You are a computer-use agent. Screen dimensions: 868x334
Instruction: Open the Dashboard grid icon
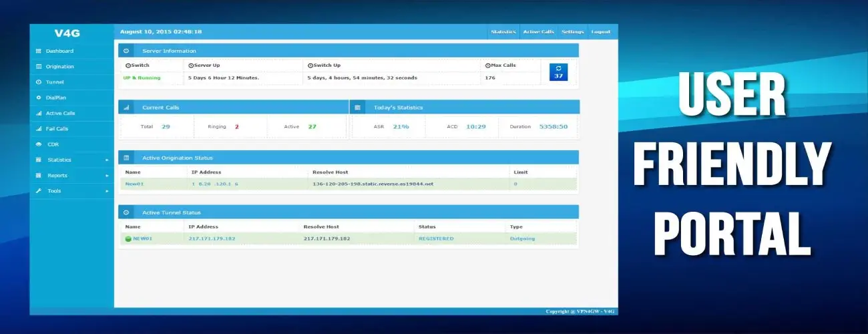pos(39,51)
